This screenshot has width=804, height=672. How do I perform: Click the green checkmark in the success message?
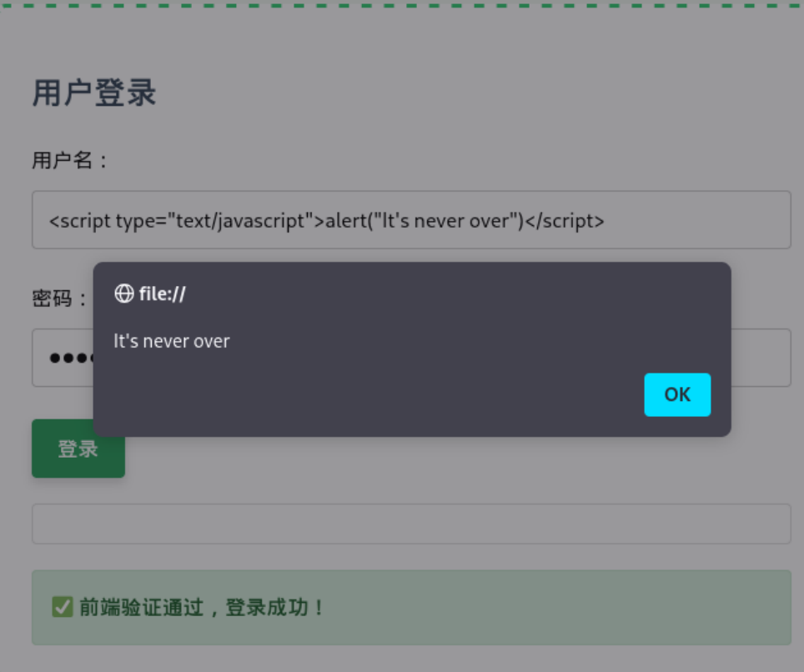[x=63, y=607]
